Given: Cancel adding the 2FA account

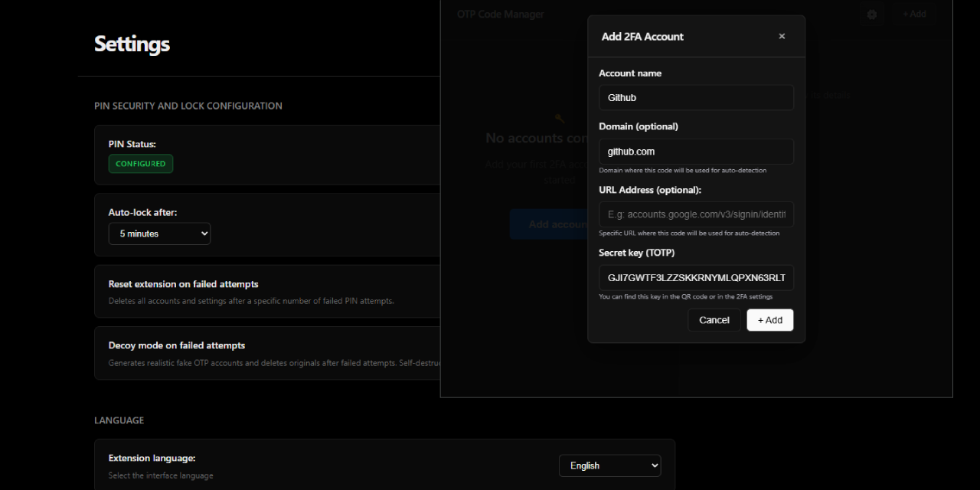Looking at the screenshot, I should pos(714,320).
